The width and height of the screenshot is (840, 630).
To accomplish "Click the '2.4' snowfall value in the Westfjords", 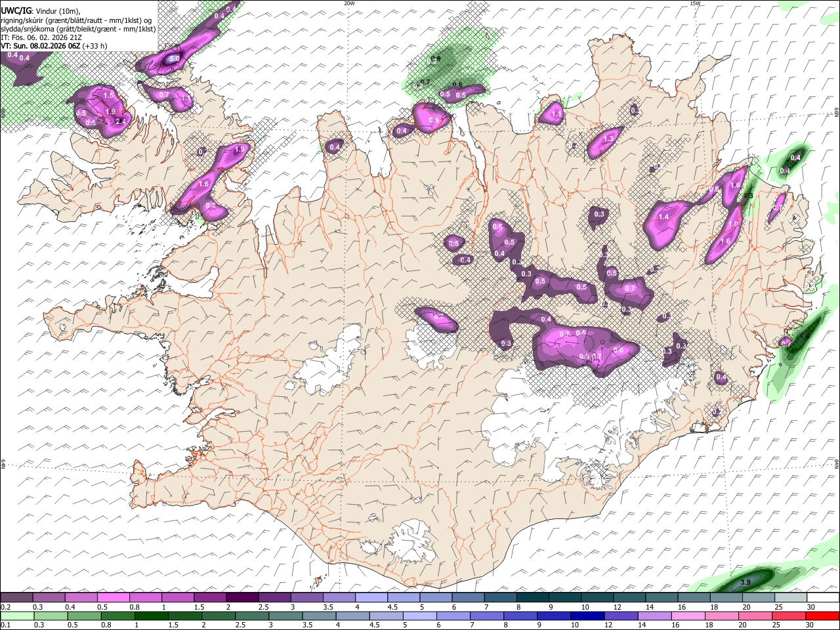I will coord(120,121).
